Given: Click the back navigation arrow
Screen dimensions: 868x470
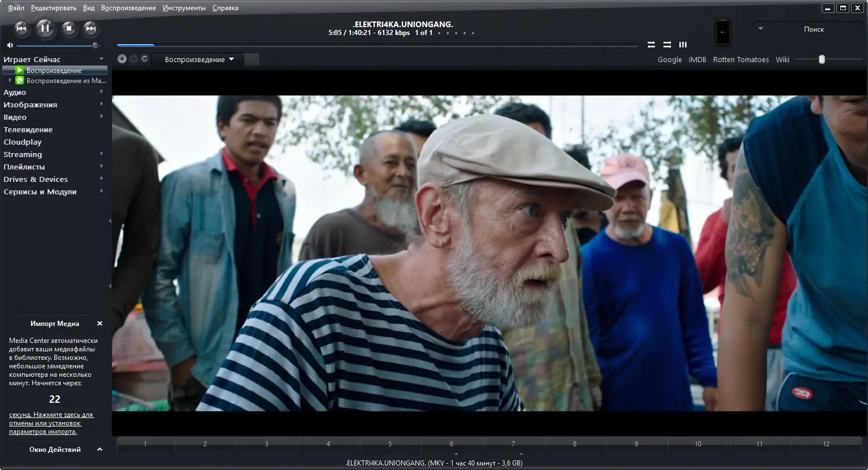Looking at the screenshot, I should [x=121, y=59].
